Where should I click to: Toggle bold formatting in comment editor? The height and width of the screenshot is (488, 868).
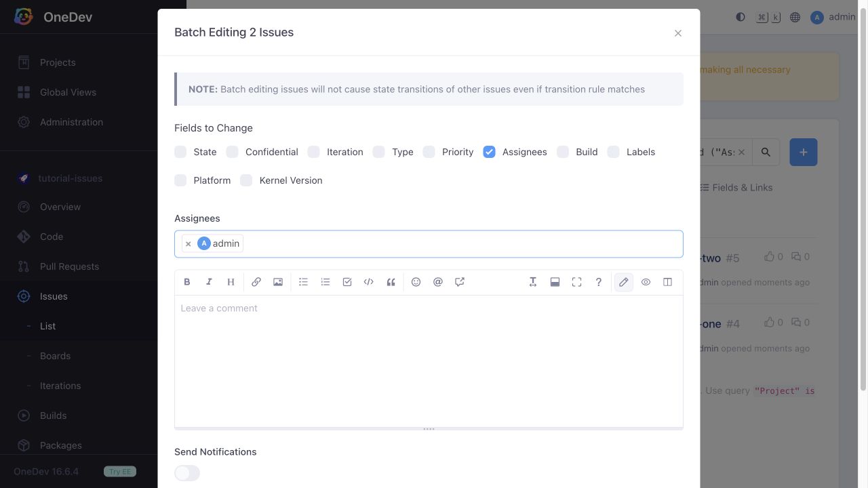[x=187, y=282]
